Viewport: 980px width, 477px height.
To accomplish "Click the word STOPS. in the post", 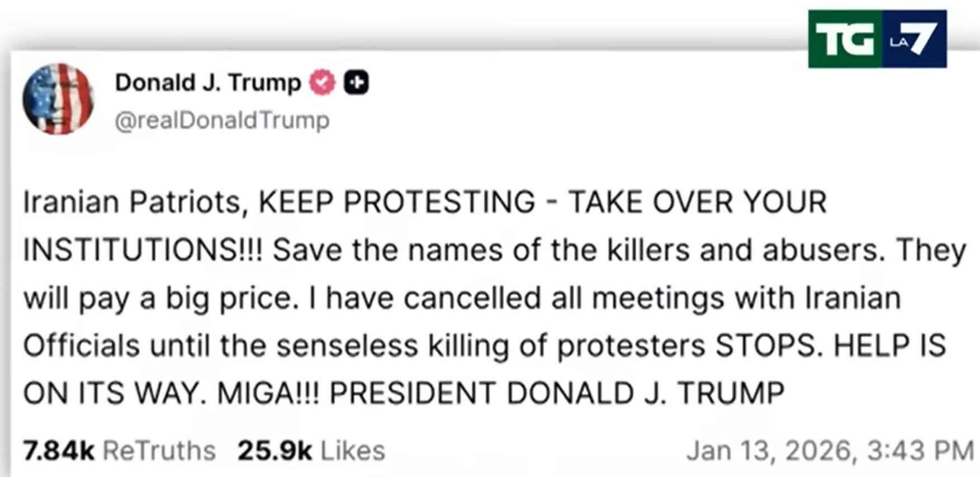I will point(769,346).
